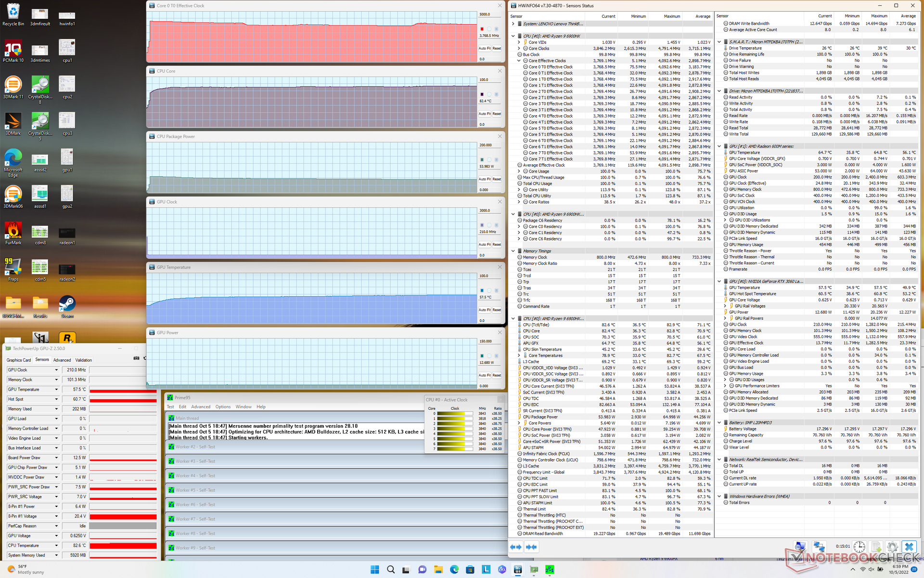924x578 pixels.
Task: Click the red color swatch in Core 0 graph
Action: click(482, 29)
